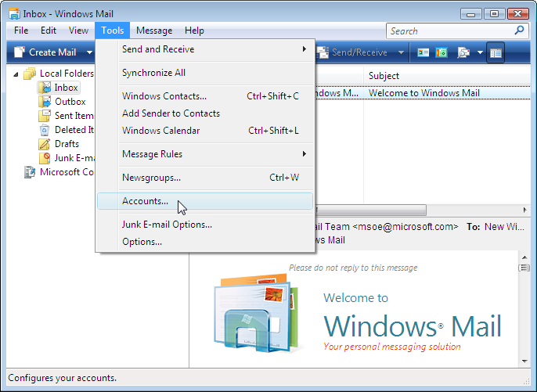Open the Windows Calendar toolbar icon

coord(441,52)
